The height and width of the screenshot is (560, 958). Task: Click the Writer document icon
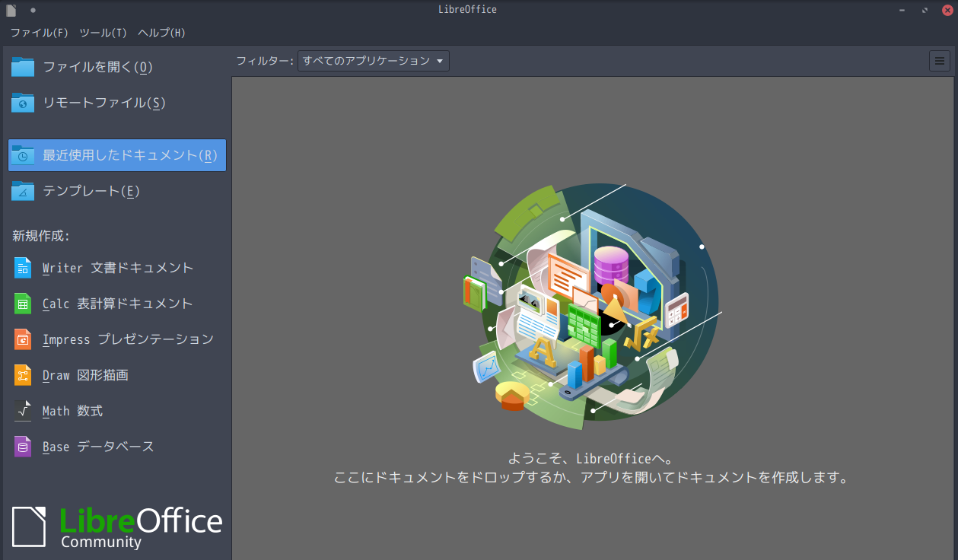tap(23, 268)
